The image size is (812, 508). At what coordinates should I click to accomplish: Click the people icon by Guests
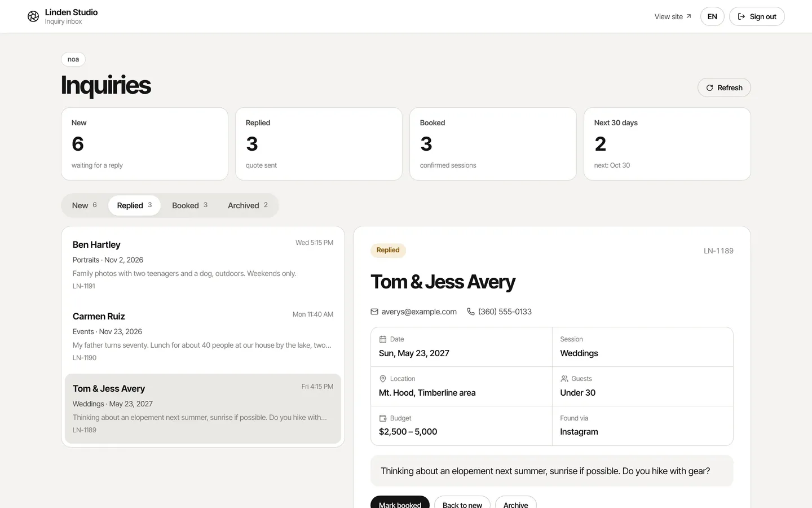click(564, 379)
